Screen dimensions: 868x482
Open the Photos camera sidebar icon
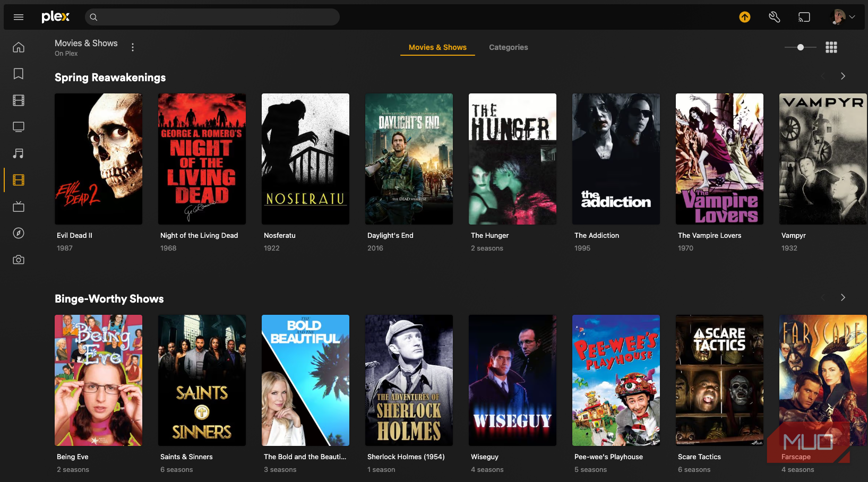coord(19,260)
